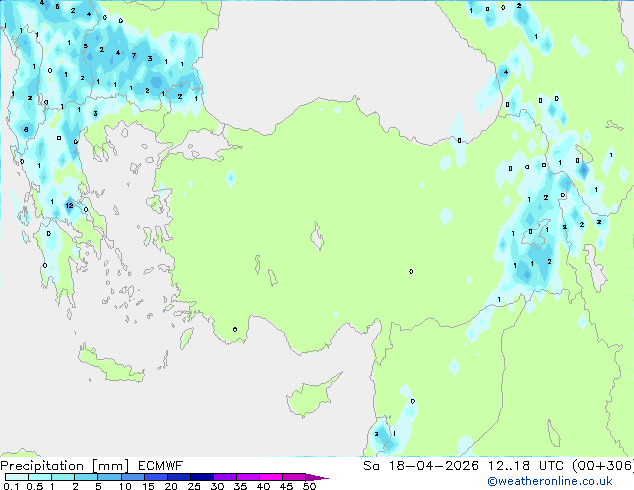The height and width of the screenshot is (490, 634).
Task: Pick the legend swatch between 5 and 10
Action: pos(111,478)
